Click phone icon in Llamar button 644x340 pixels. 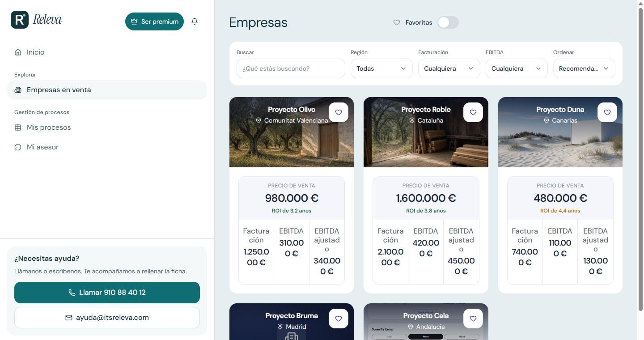coord(72,293)
